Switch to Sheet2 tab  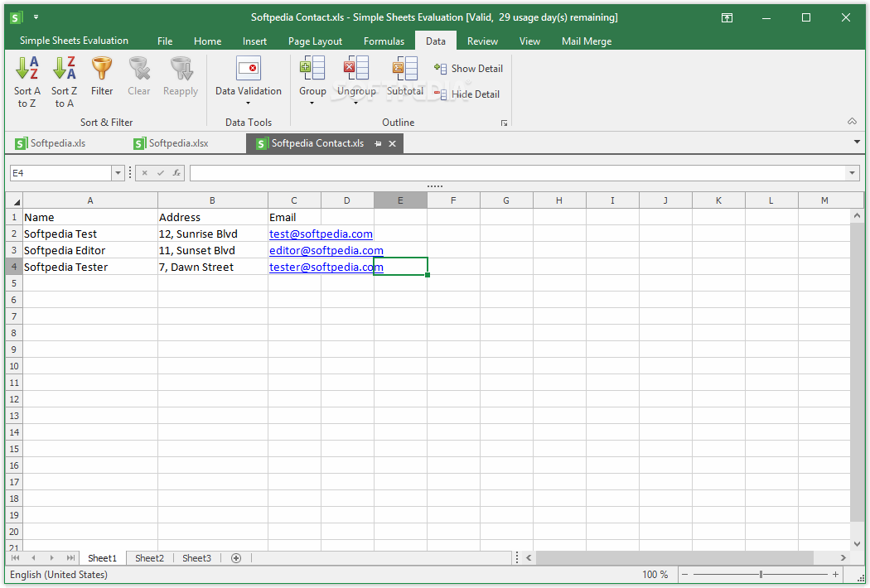point(149,558)
